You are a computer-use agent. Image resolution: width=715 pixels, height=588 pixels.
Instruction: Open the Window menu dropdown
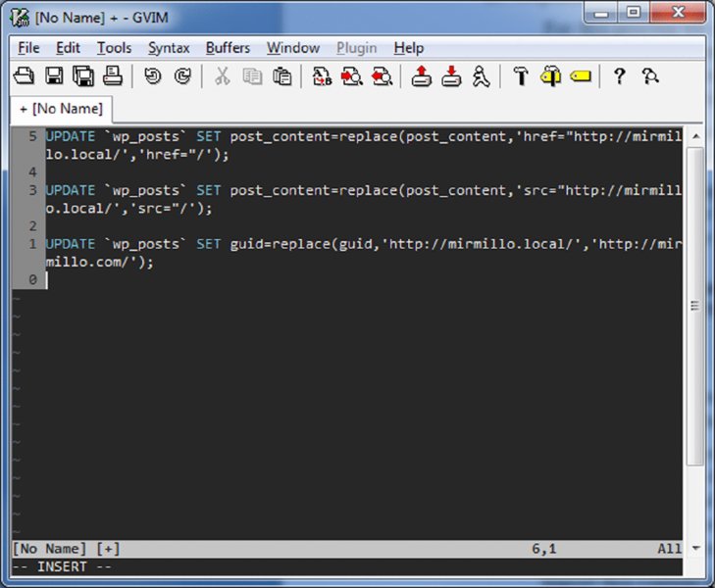tap(292, 47)
